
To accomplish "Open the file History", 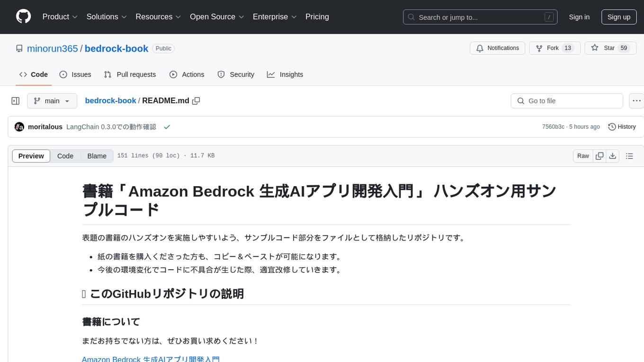I will (x=622, y=127).
